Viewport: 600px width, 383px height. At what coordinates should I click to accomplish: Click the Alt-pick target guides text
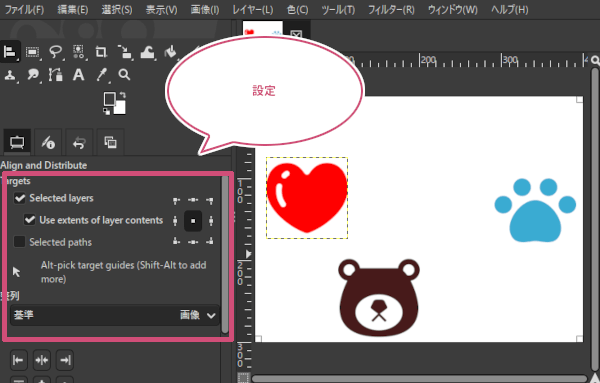[124, 272]
